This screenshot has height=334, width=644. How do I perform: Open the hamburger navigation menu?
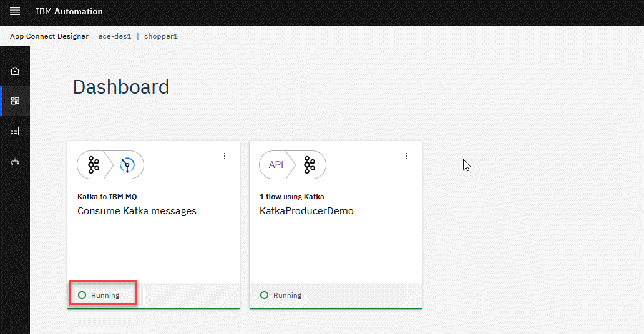point(15,12)
